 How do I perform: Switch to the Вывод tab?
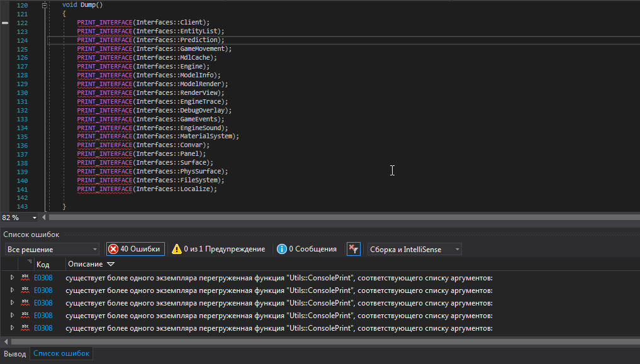click(x=15, y=354)
